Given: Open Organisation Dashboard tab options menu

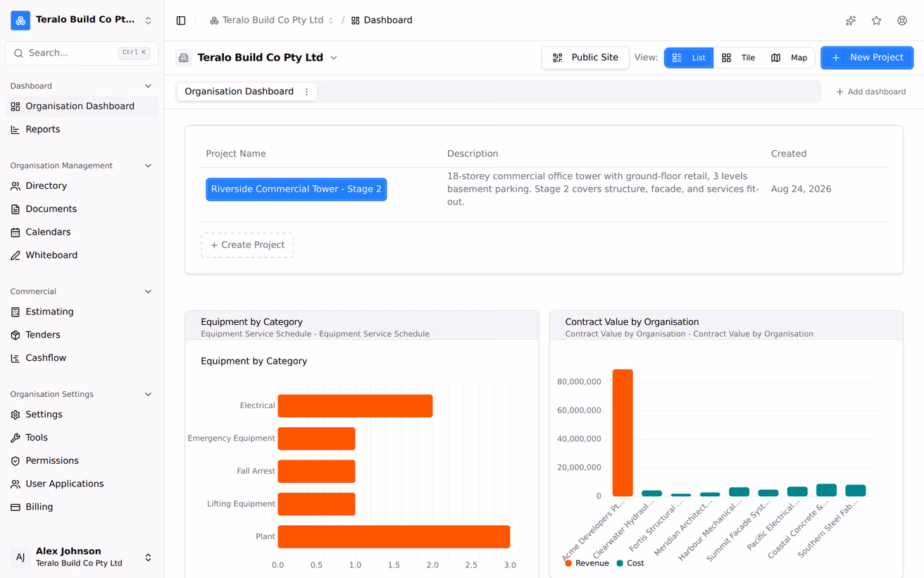Looking at the screenshot, I should coord(306,92).
